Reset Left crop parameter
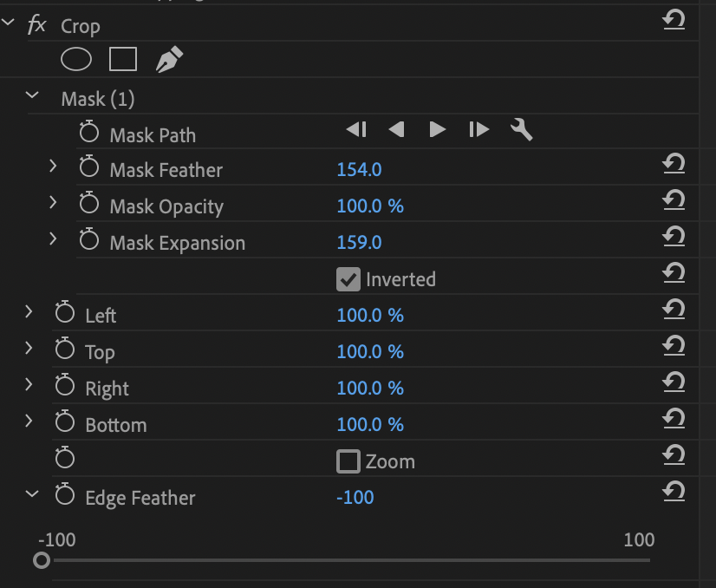The image size is (716, 588). pyautogui.click(x=674, y=310)
